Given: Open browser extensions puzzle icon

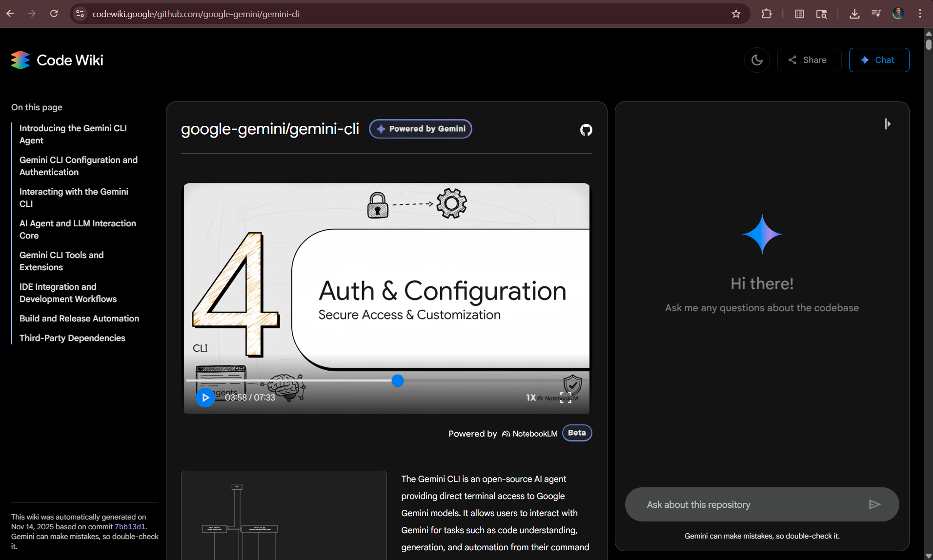Looking at the screenshot, I should tap(766, 14).
